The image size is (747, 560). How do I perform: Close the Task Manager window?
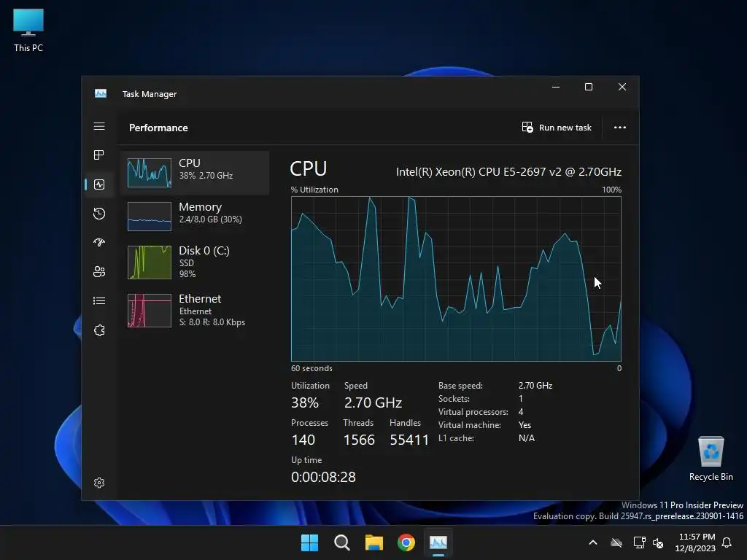pos(622,87)
